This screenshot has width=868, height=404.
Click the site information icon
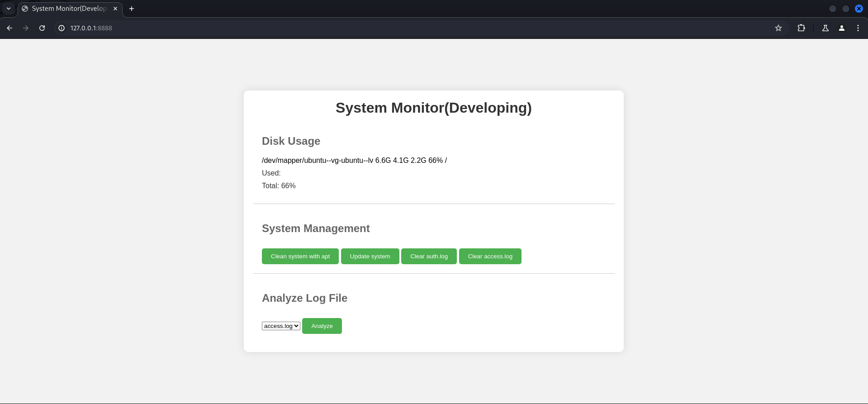[62, 28]
